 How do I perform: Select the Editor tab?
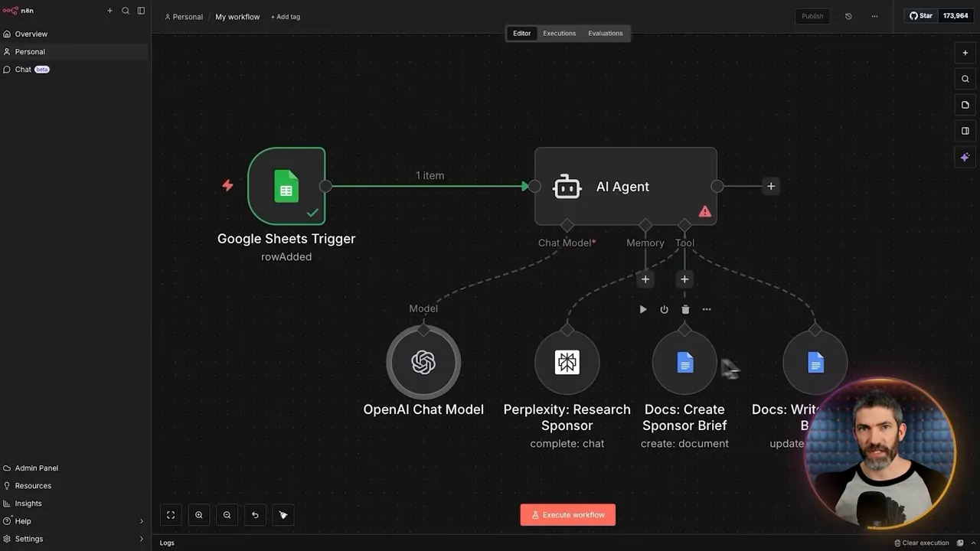521,33
